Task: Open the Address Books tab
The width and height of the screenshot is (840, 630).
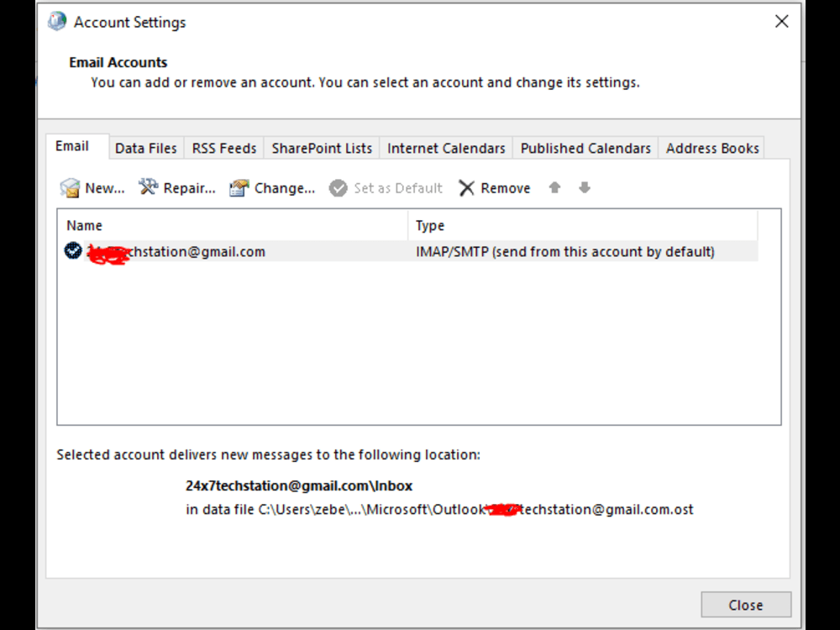Action: [x=711, y=148]
